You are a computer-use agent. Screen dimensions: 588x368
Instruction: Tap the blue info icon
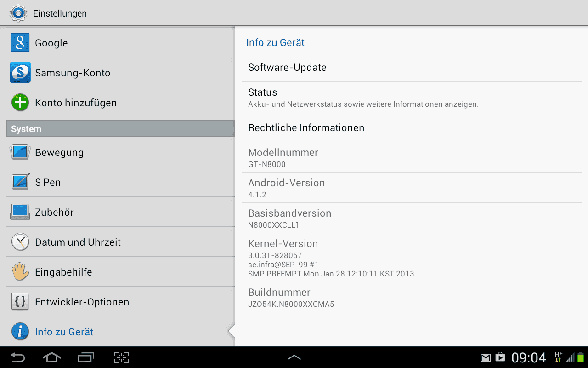[20, 331]
